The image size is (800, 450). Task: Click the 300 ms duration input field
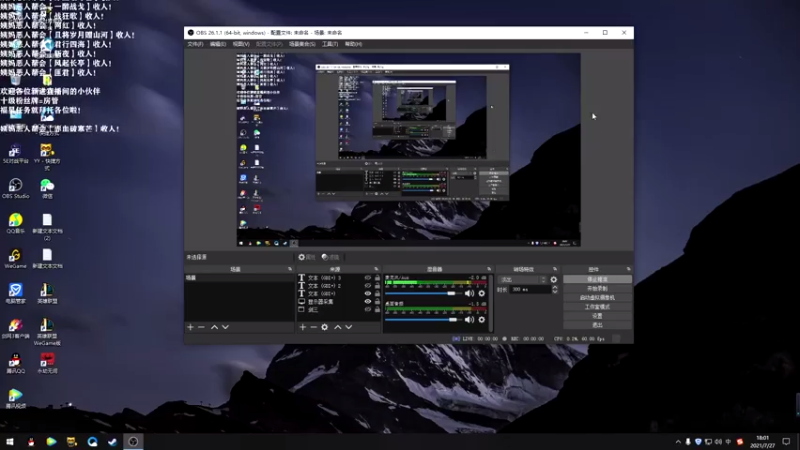pos(530,289)
